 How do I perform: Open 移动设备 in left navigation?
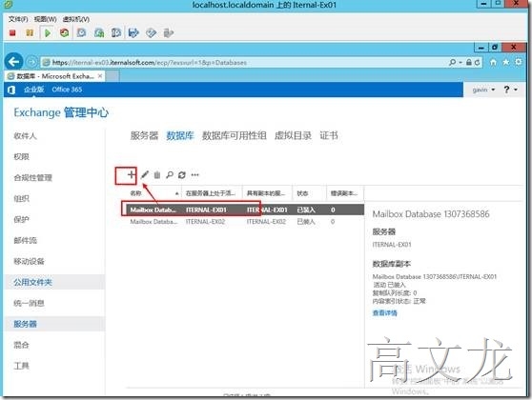click(29, 261)
